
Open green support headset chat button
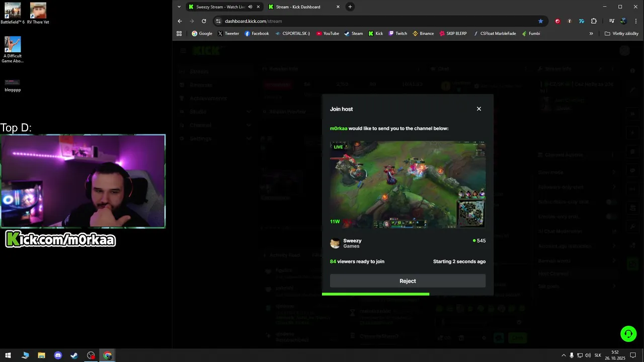(x=628, y=333)
